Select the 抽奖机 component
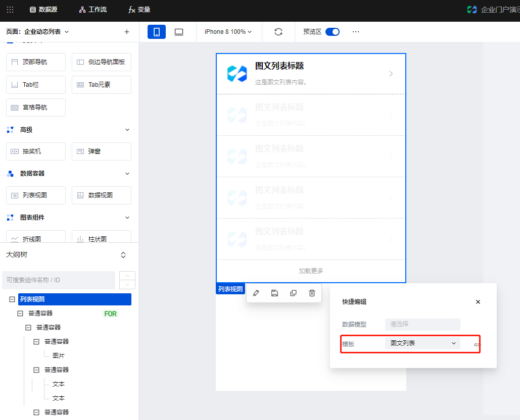This screenshot has height=420, width=520. (36, 151)
